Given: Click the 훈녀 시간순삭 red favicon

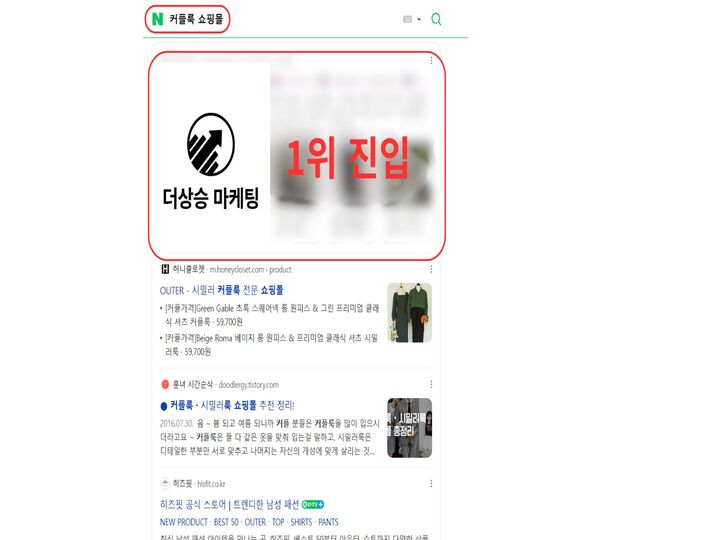Looking at the screenshot, I should (x=165, y=384).
